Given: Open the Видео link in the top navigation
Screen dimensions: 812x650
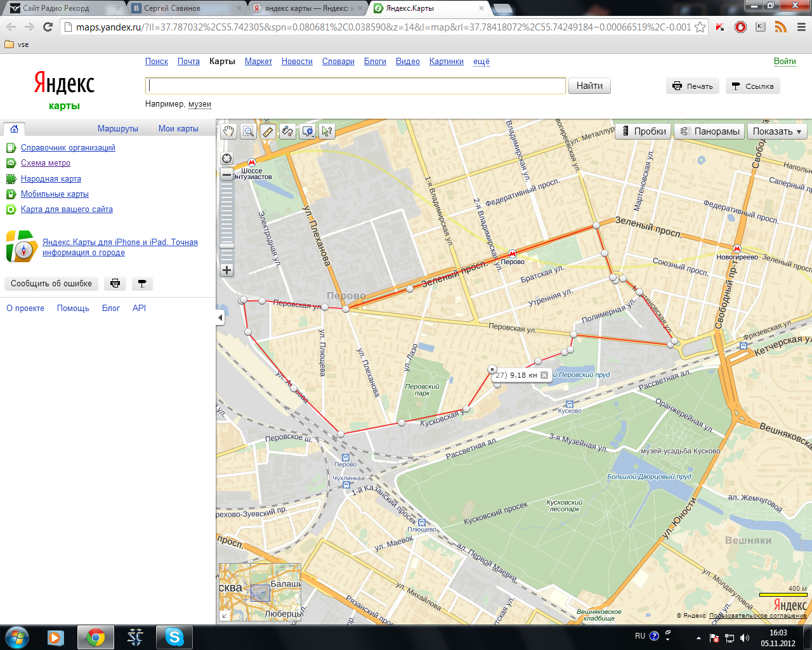Looking at the screenshot, I should click(x=408, y=62).
